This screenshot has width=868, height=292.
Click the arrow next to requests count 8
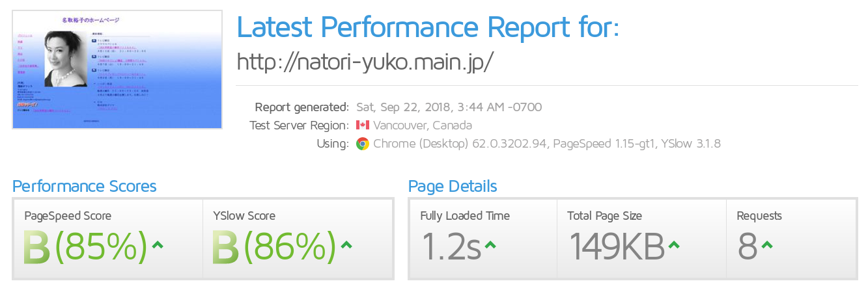[767, 245]
